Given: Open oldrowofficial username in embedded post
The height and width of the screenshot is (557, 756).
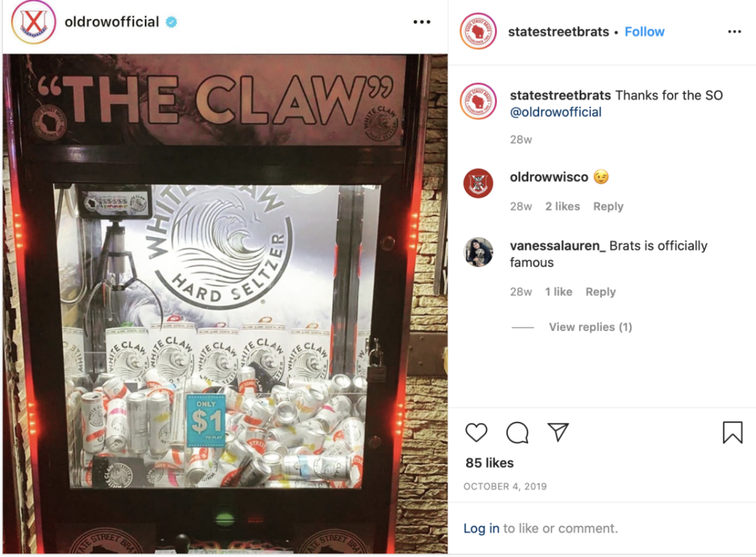Looking at the screenshot, I should pos(112,22).
